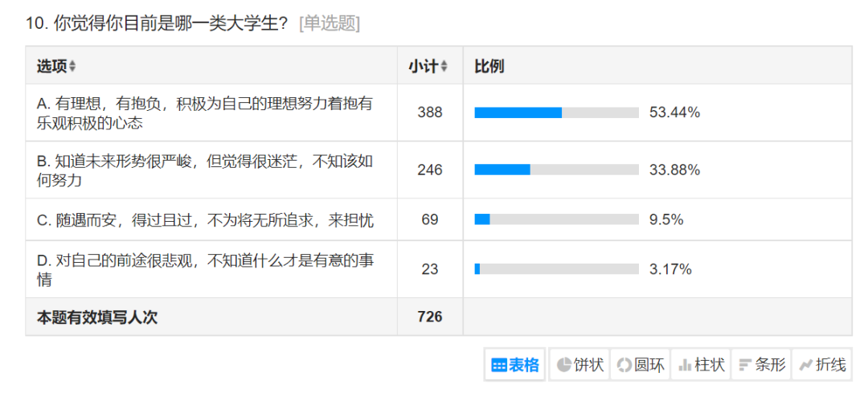The height and width of the screenshot is (401, 868).
Task: Show results as 柱状 column chart
Action: 701,365
